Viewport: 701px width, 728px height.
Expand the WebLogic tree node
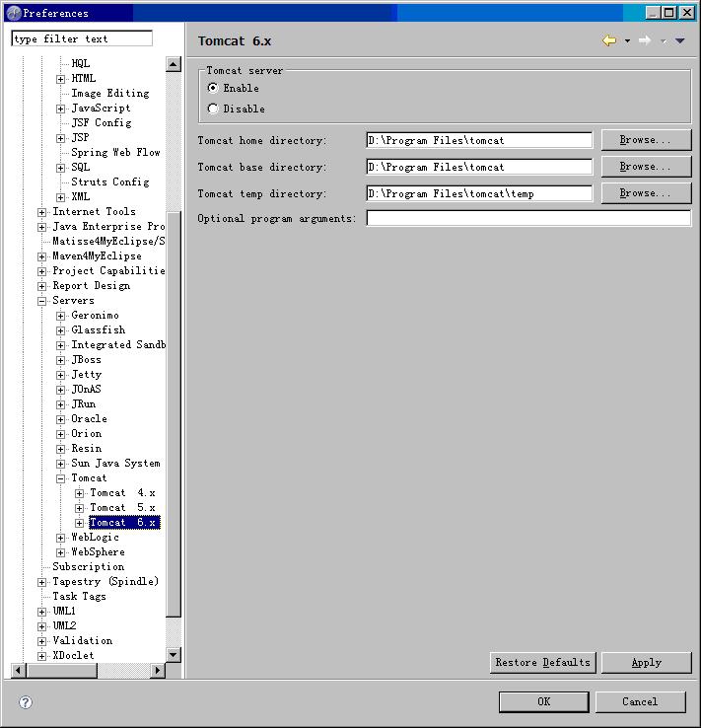(x=61, y=538)
